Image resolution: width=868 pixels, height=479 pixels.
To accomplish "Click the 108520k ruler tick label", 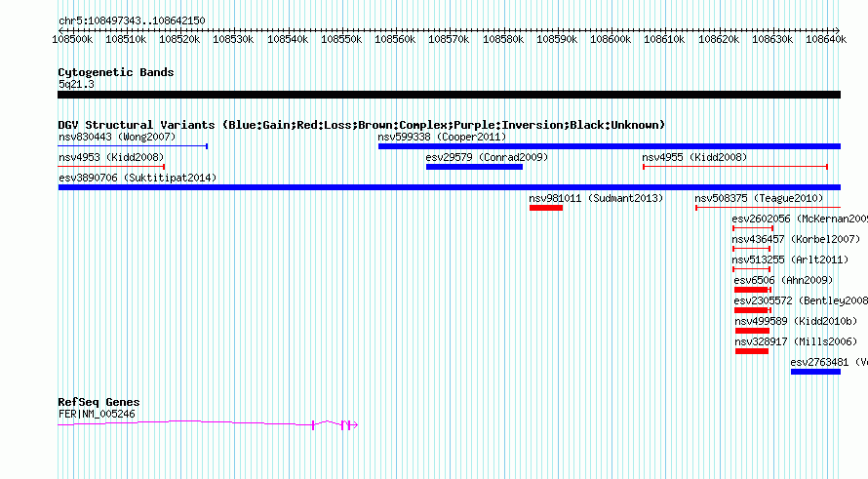I will [179, 39].
